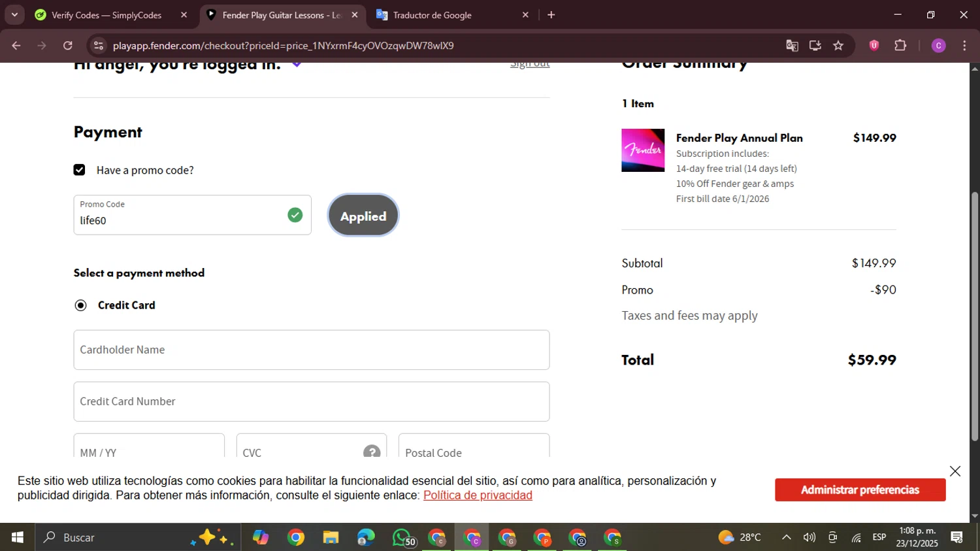Click the green promo valid checkmark
Viewport: 980px width, 551px height.
pyautogui.click(x=295, y=215)
